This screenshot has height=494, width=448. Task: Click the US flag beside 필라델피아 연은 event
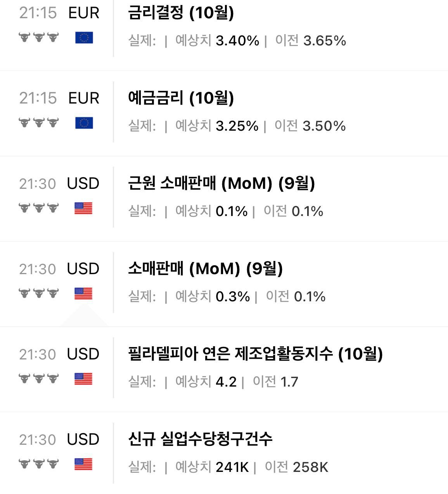83,379
